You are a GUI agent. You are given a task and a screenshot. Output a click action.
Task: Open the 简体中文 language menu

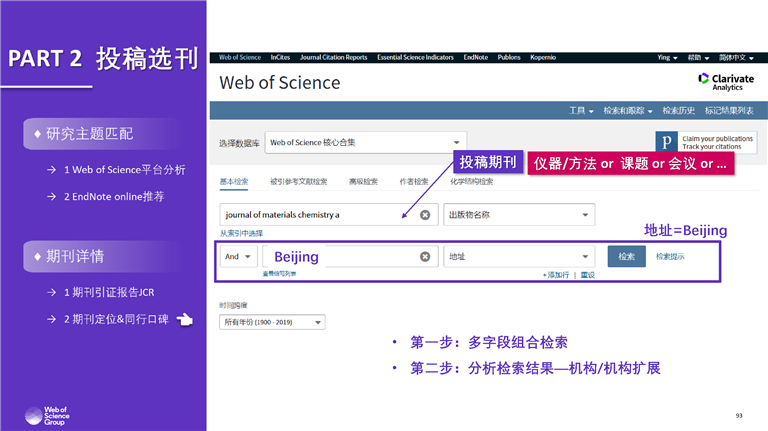click(736, 57)
